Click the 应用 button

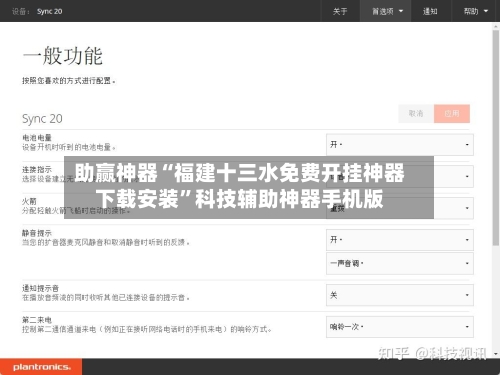coord(452,114)
